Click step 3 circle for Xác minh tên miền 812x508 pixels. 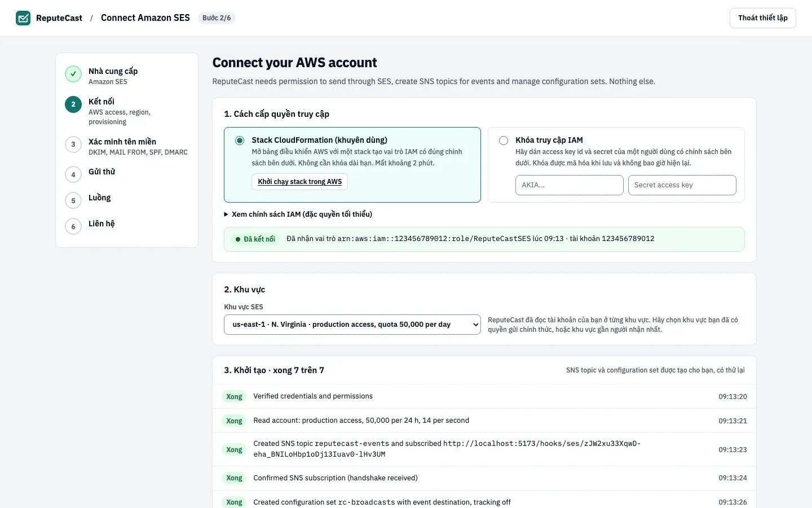(73, 144)
